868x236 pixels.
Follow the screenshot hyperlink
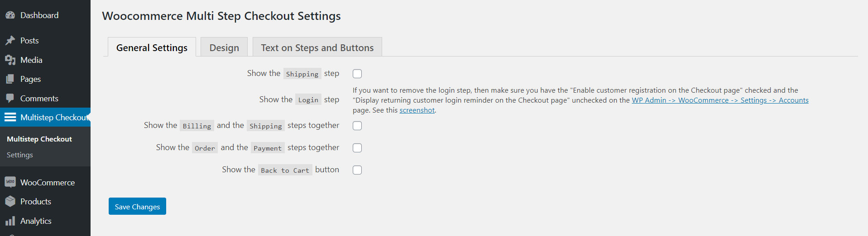[x=417, y=110]
